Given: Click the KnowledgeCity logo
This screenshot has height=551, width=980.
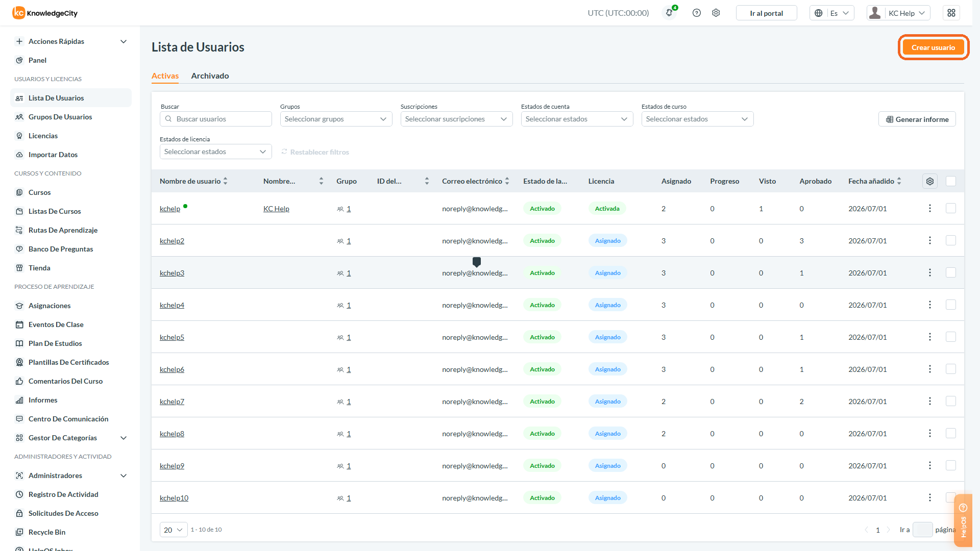Looking at the screenshot, I should (x=45, y=13).
